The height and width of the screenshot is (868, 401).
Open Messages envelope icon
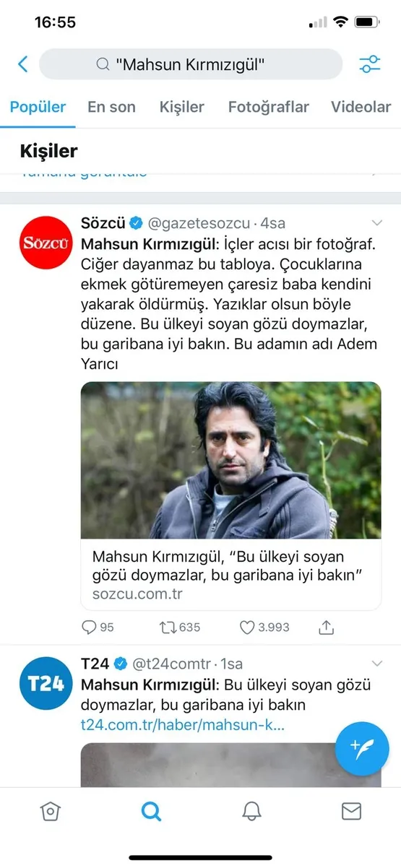tap(351, 811)
